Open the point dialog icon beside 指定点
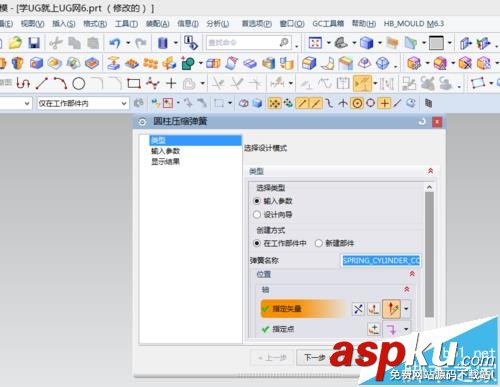The height and width of the screenshot is (387, 500). (374, 329)
